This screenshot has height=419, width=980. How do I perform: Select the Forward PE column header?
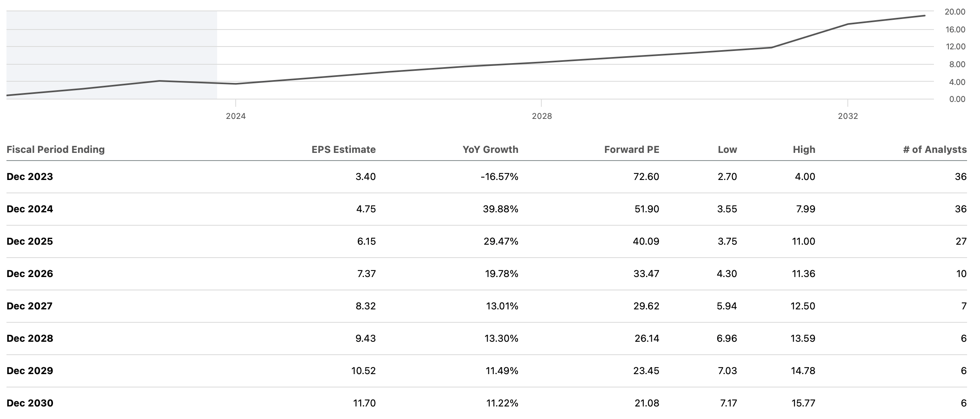(x=632, y=150)
